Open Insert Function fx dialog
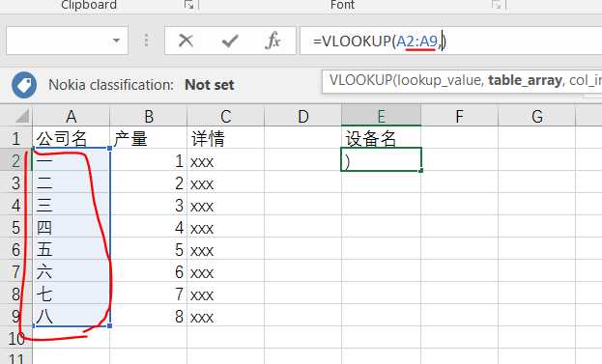This screenshot has height=364, width=602. click(272, 41)
